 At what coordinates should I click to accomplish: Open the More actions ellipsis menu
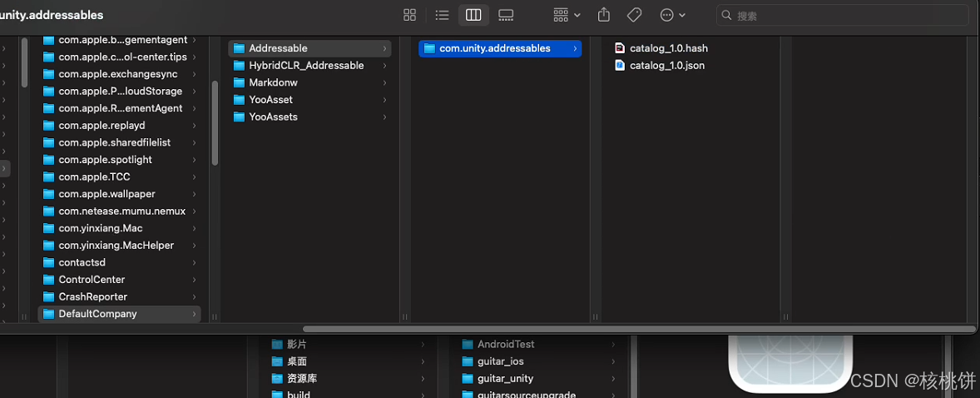[x=672, y=15]
